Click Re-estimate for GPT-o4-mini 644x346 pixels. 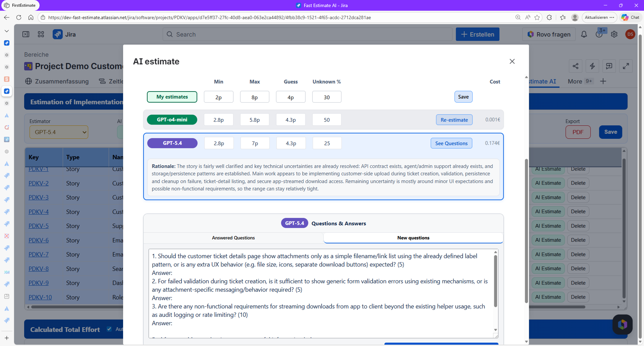click(454, 120)
